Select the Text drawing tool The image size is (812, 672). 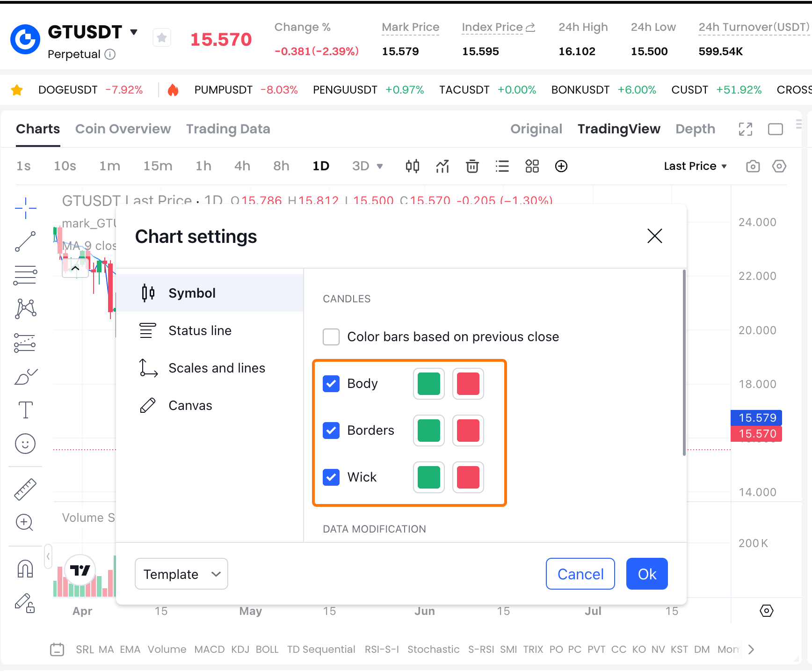click(25, 410)
